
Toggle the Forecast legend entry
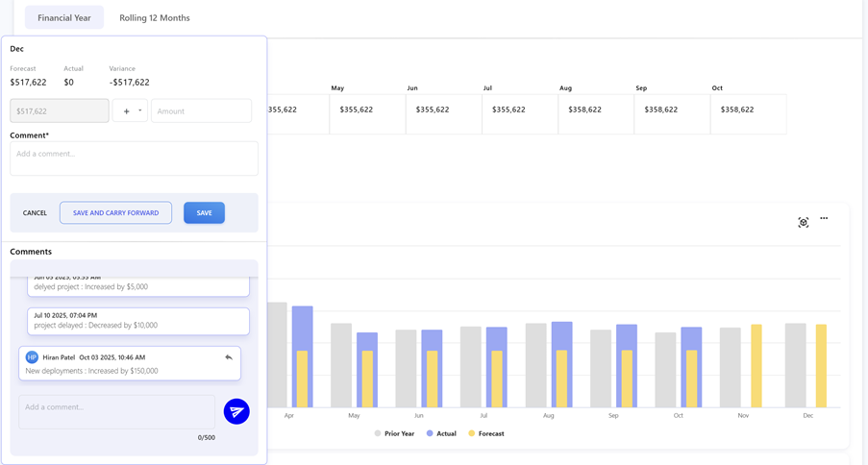click(486, 433)
